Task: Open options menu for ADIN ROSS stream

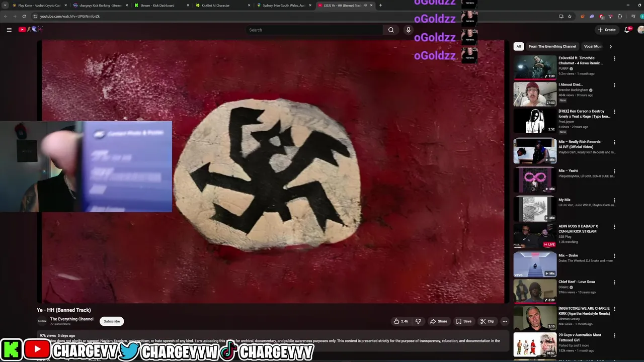Action: [x=614, y=227]
